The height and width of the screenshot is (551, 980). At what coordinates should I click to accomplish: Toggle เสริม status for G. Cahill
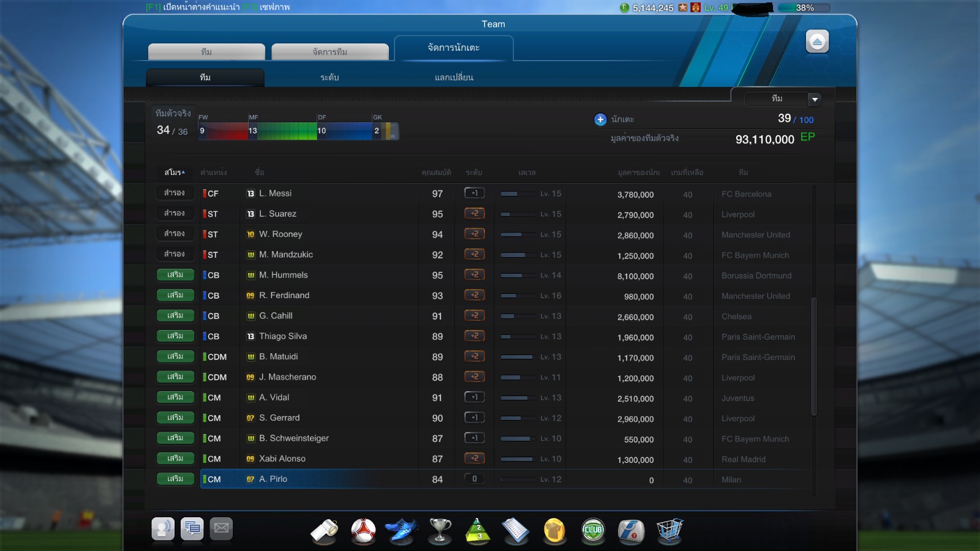click(175, 315)
